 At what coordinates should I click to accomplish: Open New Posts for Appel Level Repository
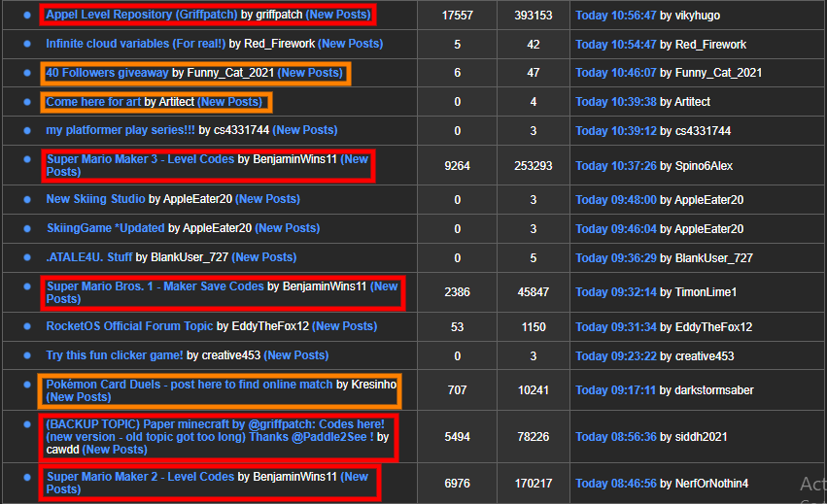[338, 15]
